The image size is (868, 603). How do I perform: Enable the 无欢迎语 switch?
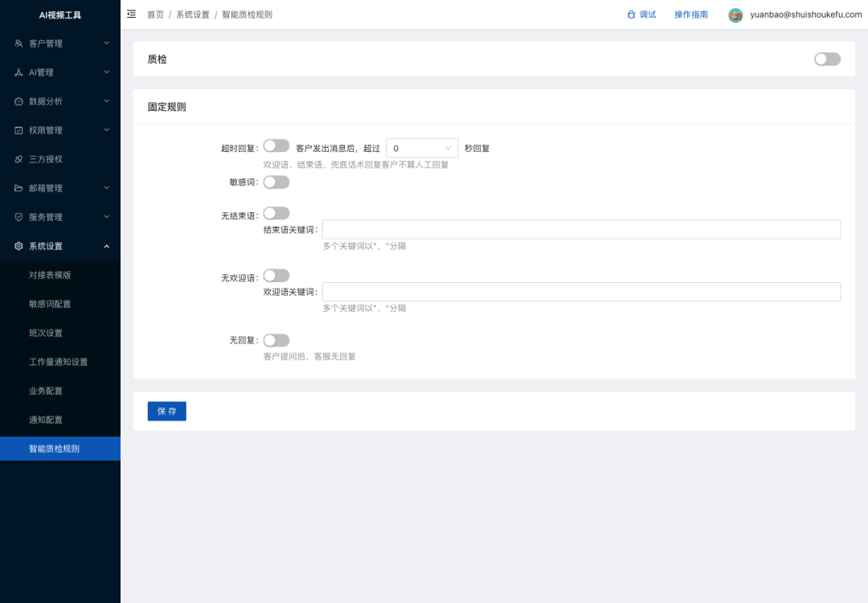(276, 275)
